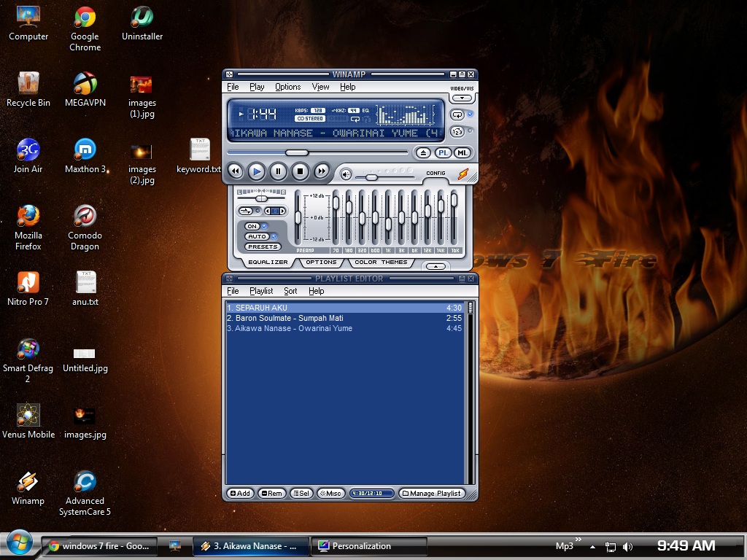Select the EQUALIZER drawer tab
Viewport: 747px width, 560px height.
(x=268, y=262)
